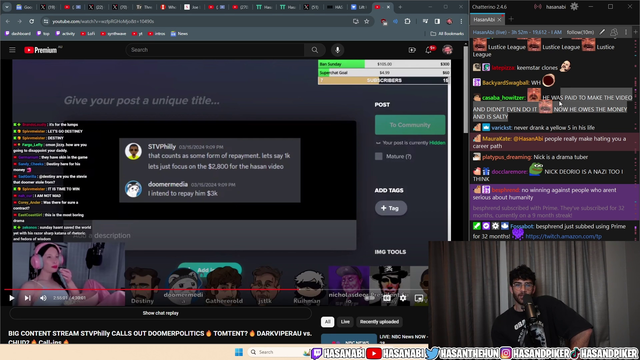Viewport: 640px width, 360px height.
Task: Open the dashboard bookmark
Action: click(18, 33)
